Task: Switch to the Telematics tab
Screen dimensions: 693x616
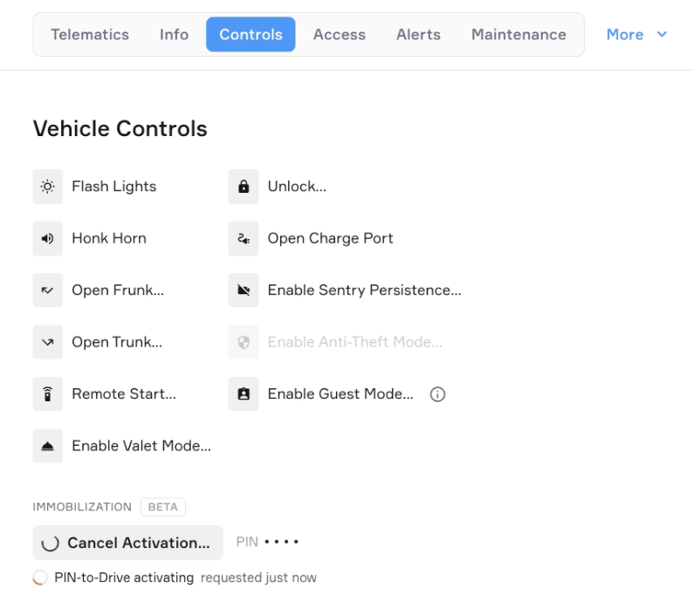Action: point(90,35)
